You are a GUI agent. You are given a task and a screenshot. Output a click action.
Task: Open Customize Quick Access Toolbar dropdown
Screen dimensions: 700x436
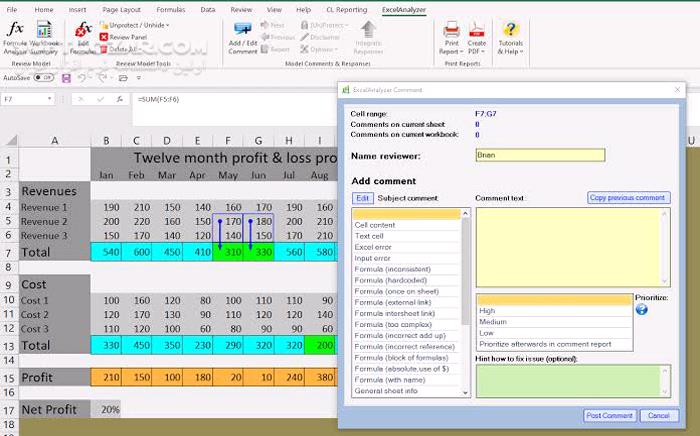coord(139,78)
